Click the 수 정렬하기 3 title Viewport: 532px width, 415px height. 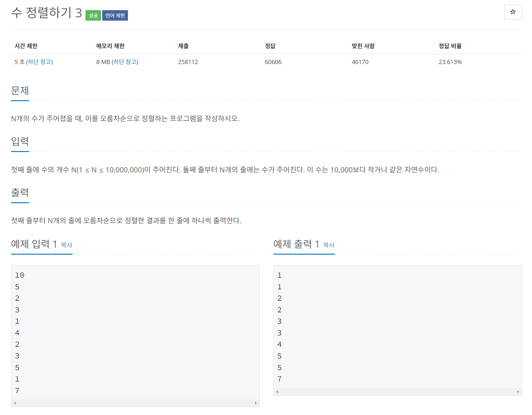point(47,13)
